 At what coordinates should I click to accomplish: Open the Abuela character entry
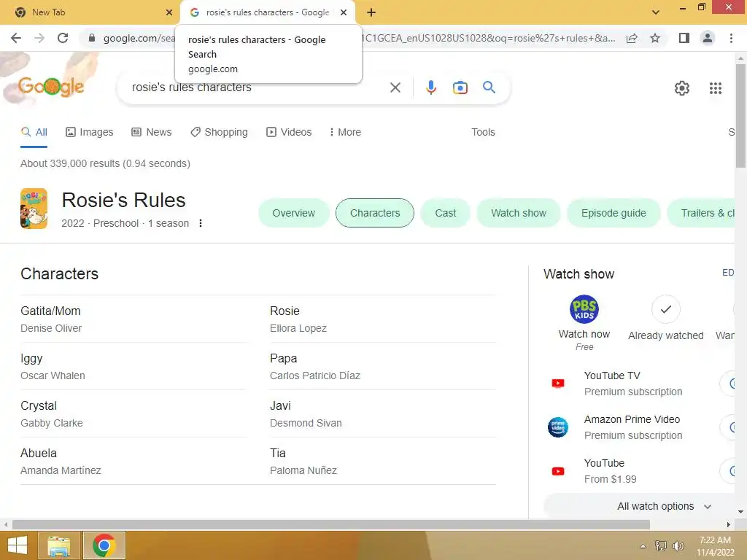coord(133,461)
